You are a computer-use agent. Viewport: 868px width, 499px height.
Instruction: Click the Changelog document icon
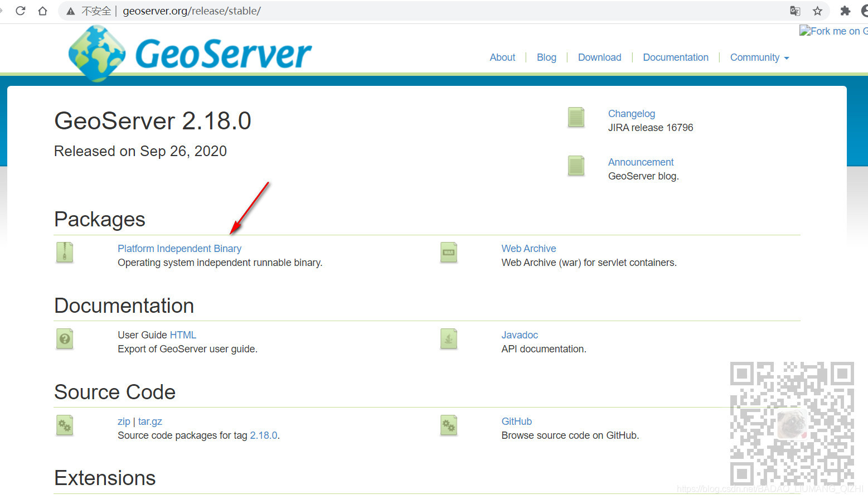576,118
